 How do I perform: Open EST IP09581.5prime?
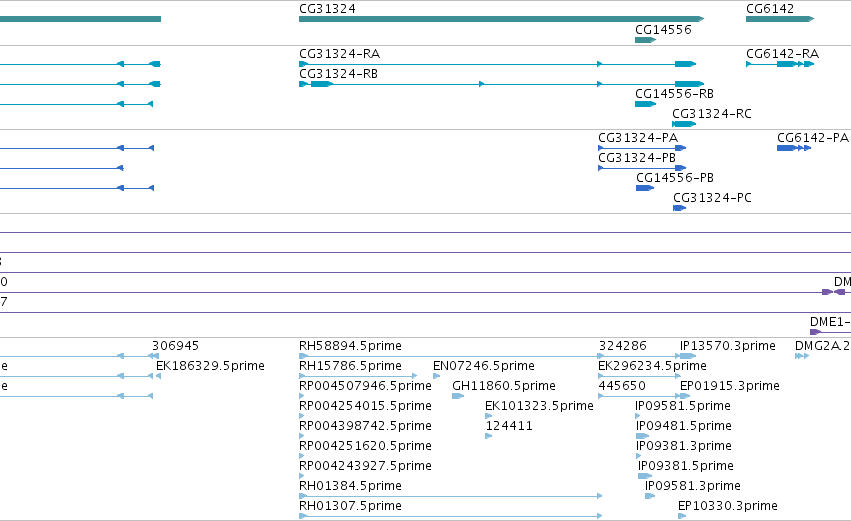click(683, 406)
